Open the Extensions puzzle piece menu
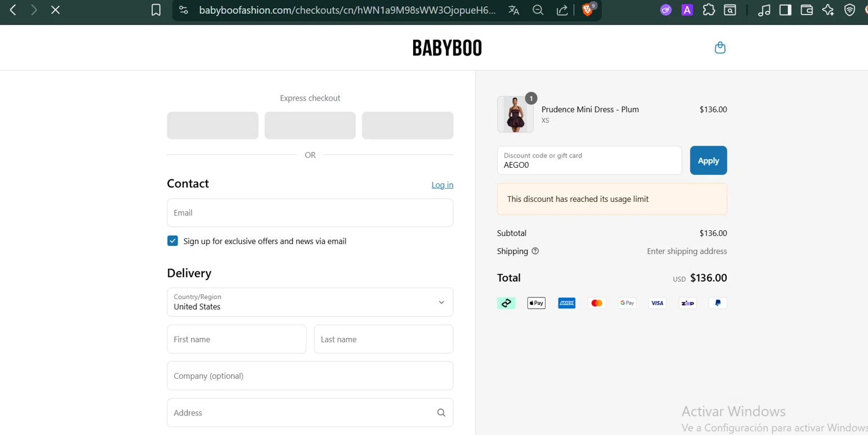 point(709,10)
